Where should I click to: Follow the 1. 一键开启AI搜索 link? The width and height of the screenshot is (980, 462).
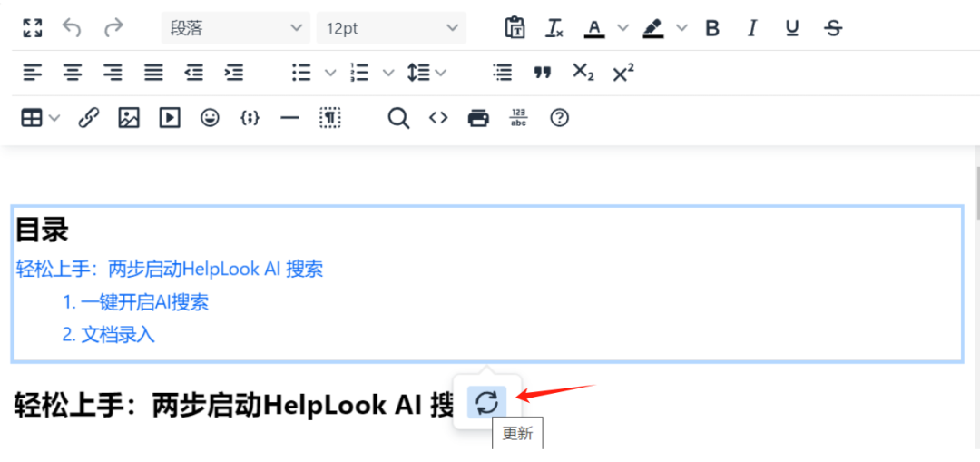coord(135,302)
